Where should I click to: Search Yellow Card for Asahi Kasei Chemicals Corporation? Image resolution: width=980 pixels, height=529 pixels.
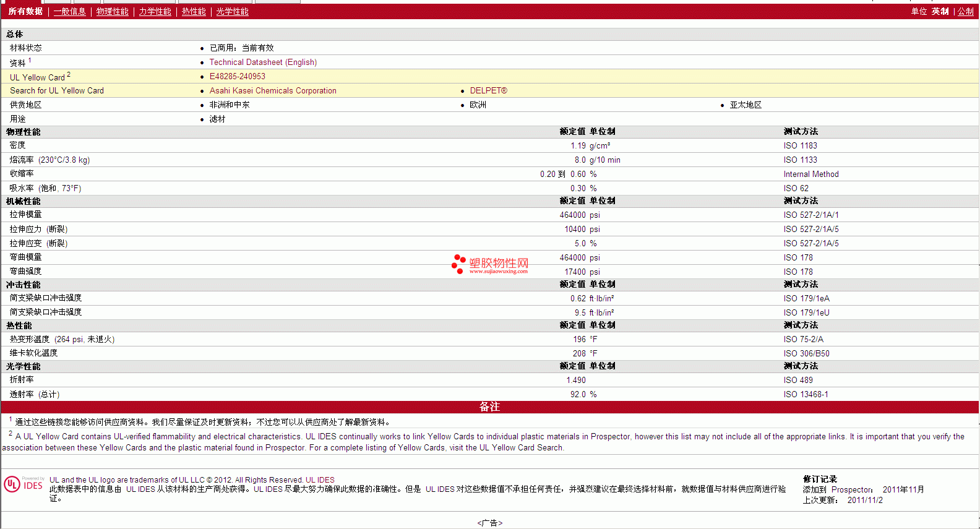click(x=273, y=91)
